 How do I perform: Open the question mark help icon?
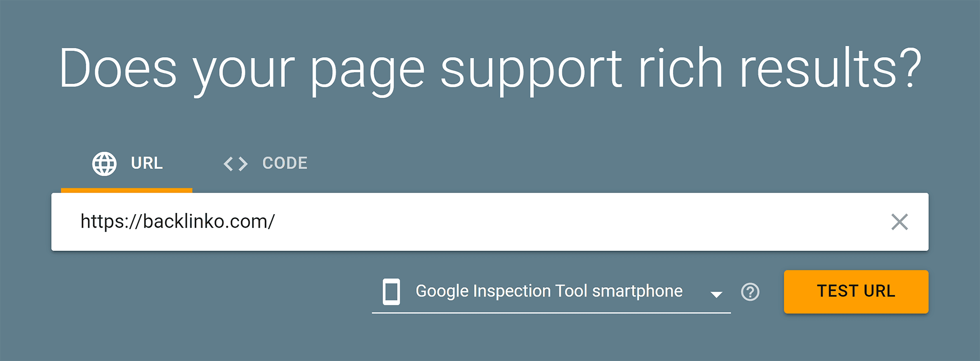coord(750,292)
